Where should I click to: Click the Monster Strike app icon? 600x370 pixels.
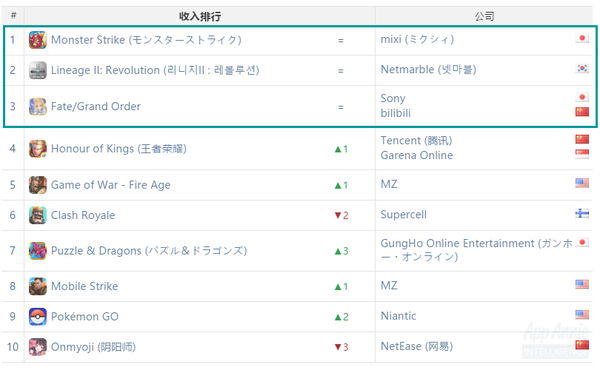(38, 40)
